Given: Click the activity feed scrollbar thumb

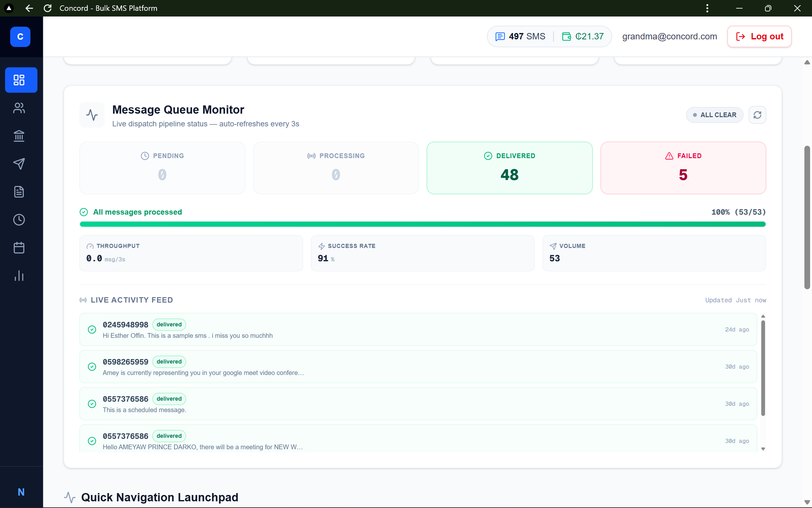Looking at the screenshot, I should click(x=763, y=368).
